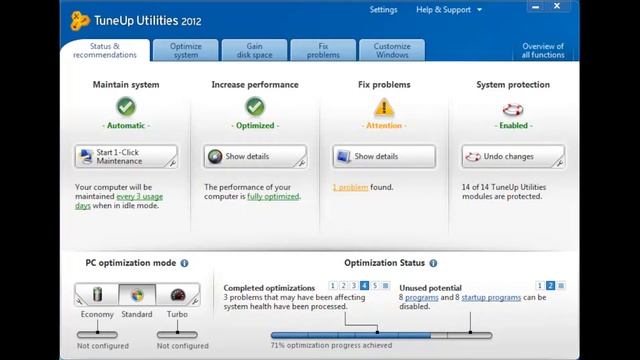Open info icon beside PC optimization mode
Viewport: 640px width, 360px height.
(x=184, y=263)
